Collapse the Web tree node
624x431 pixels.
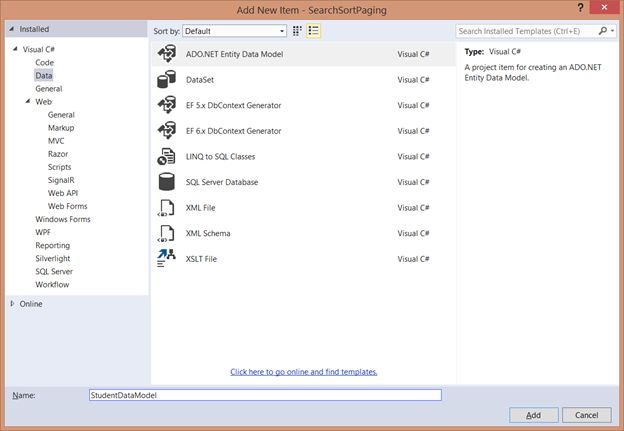pos(28,101)
